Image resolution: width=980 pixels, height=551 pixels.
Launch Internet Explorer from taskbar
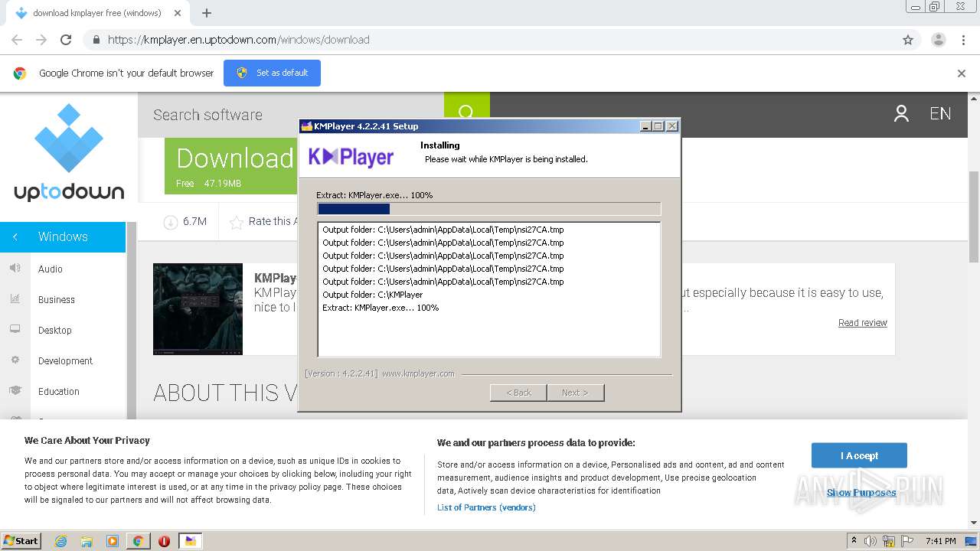[x=60, y=541]
